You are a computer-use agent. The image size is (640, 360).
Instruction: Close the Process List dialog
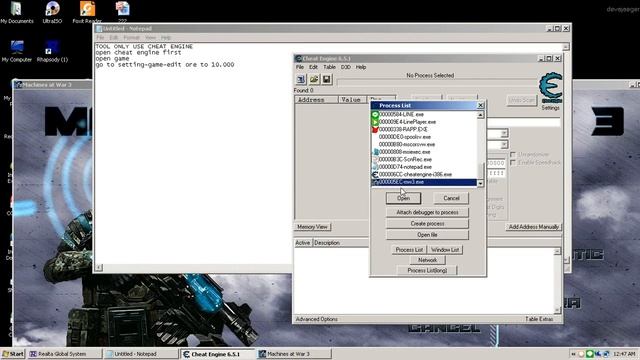tap(480, 105)
